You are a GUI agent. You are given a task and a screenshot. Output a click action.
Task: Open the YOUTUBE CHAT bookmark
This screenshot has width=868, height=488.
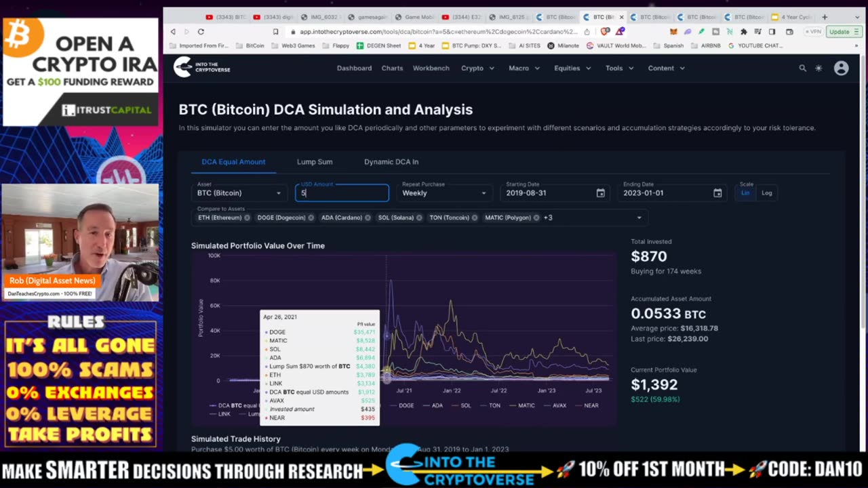[754, 45]
